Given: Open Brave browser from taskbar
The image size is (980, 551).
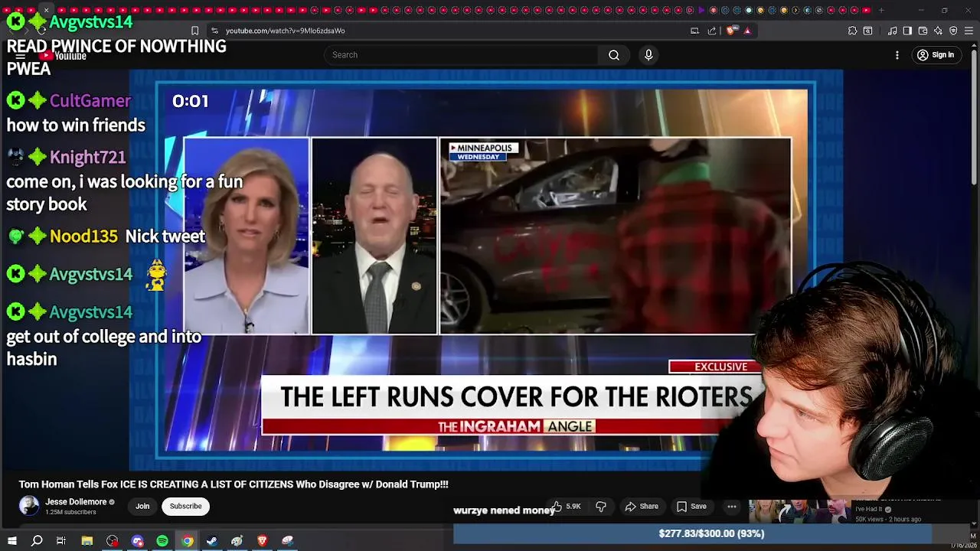Looking at the screenshot, I should (x=263, y=541).
